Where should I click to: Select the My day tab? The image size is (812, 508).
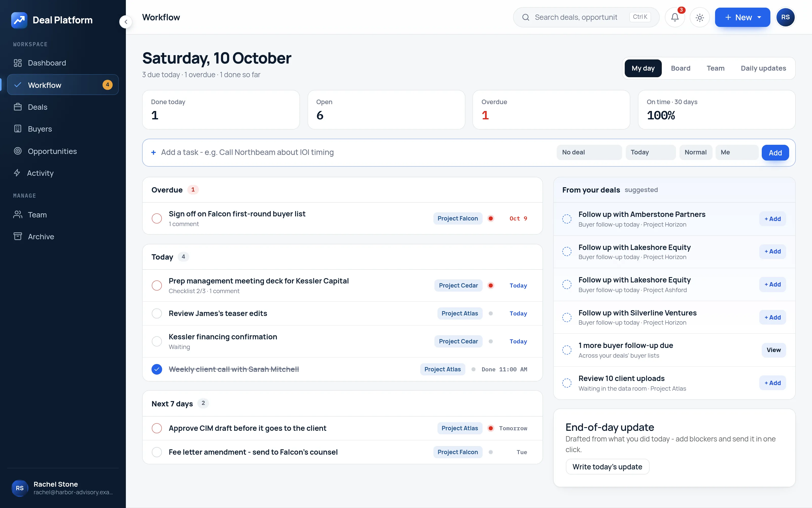pyautogui.click(x=643, y=68)
